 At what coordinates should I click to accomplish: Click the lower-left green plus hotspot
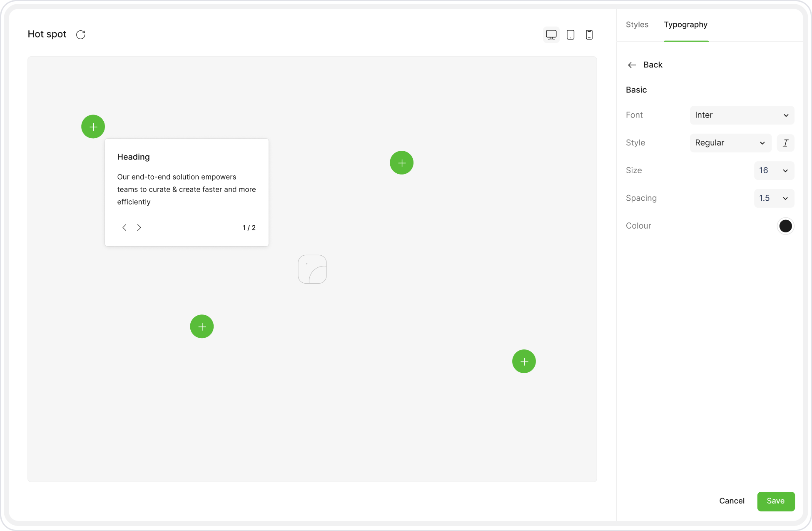202,327
